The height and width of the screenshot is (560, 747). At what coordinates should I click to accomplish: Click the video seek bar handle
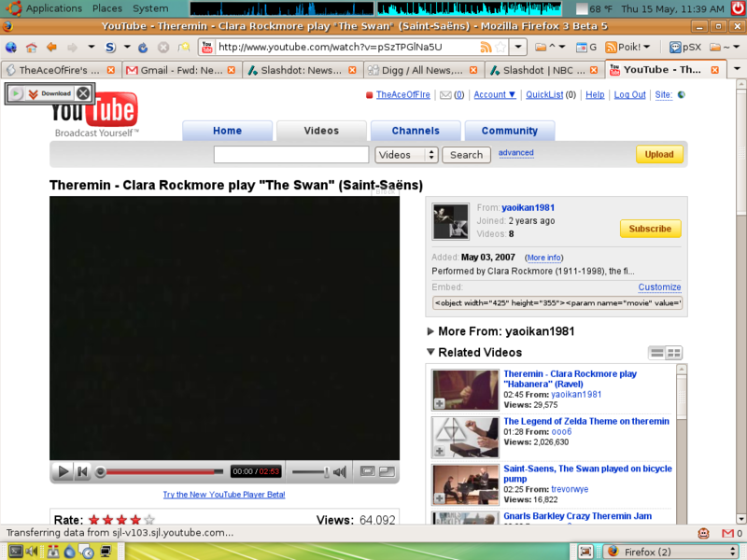101,472
